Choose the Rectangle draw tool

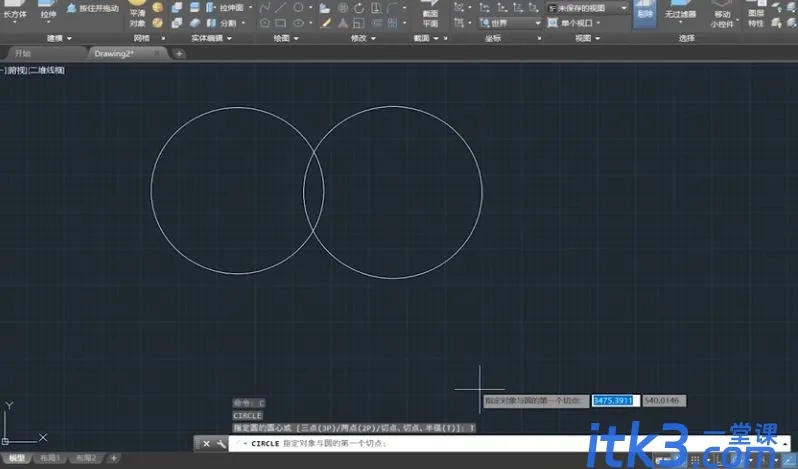[x=280, y=23]
